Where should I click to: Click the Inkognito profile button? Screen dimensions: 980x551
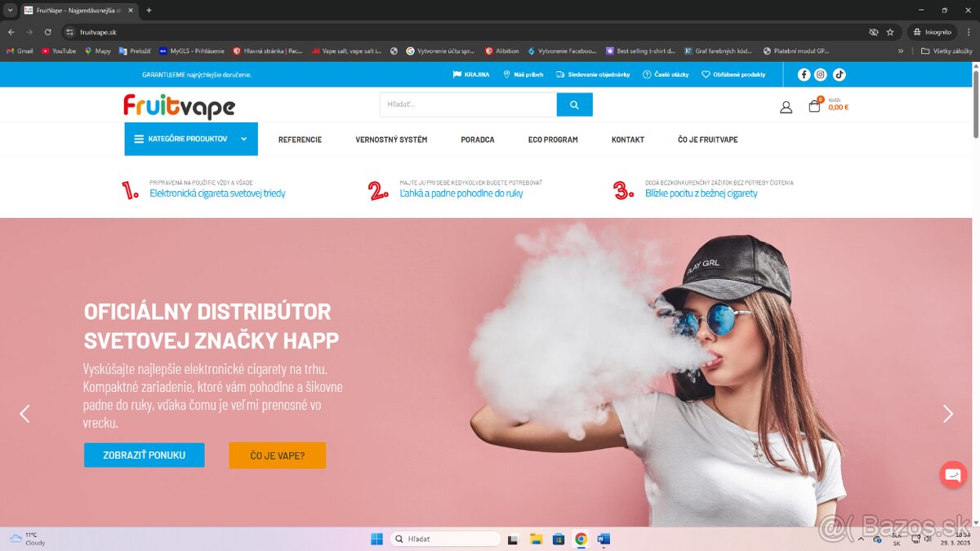click(933, 32)
